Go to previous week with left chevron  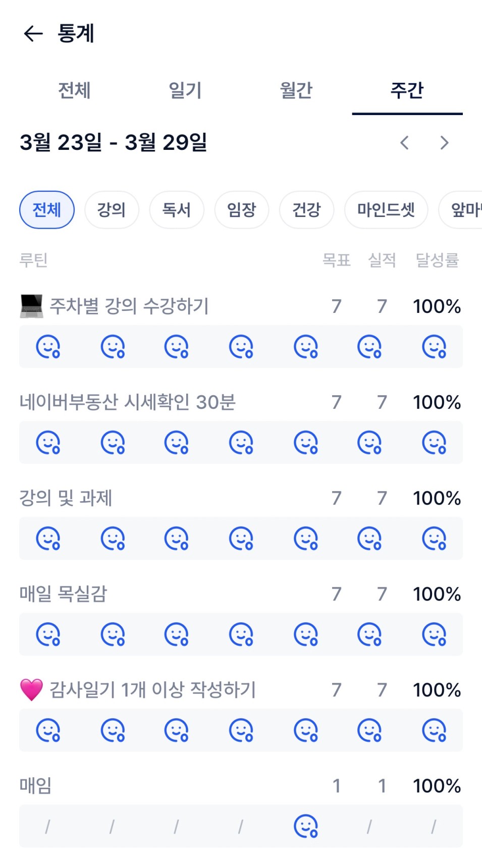[404, 143]
